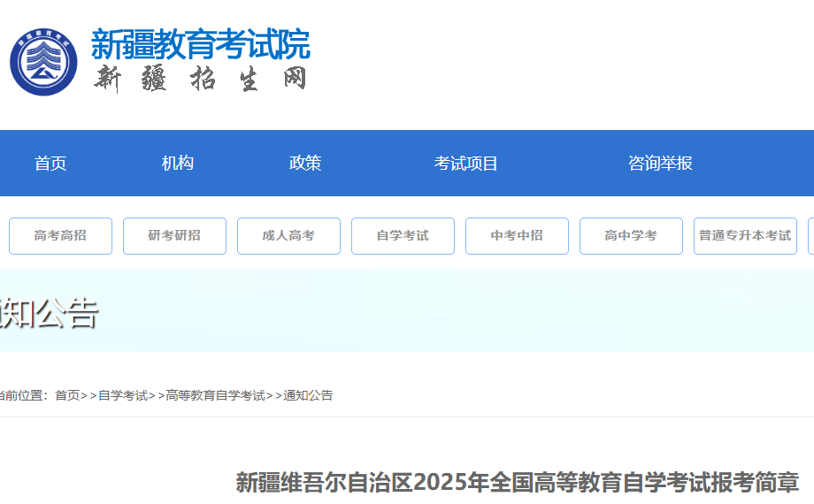Choose the 中考中招 category button
This screenshot has height=504, width=814.
(x=517, y=236)
